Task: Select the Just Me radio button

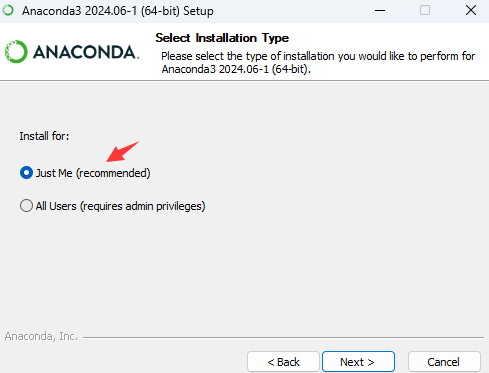Action: 26,173
